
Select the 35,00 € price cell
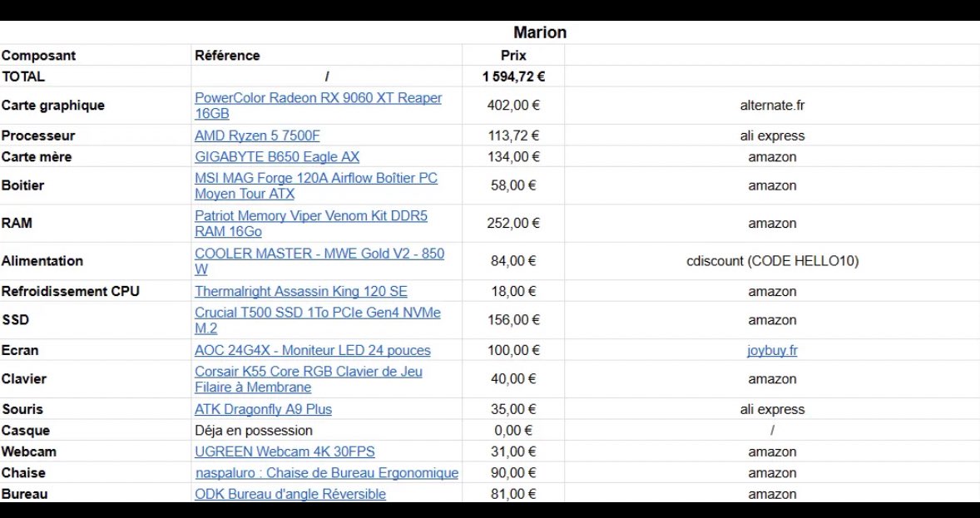point(513,409)
